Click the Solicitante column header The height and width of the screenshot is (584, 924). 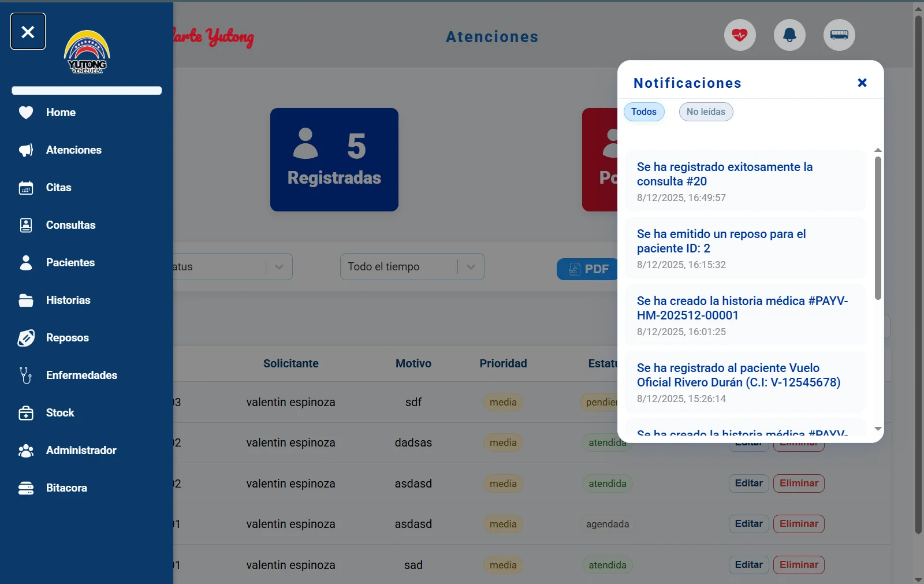(x=291, y=363)
